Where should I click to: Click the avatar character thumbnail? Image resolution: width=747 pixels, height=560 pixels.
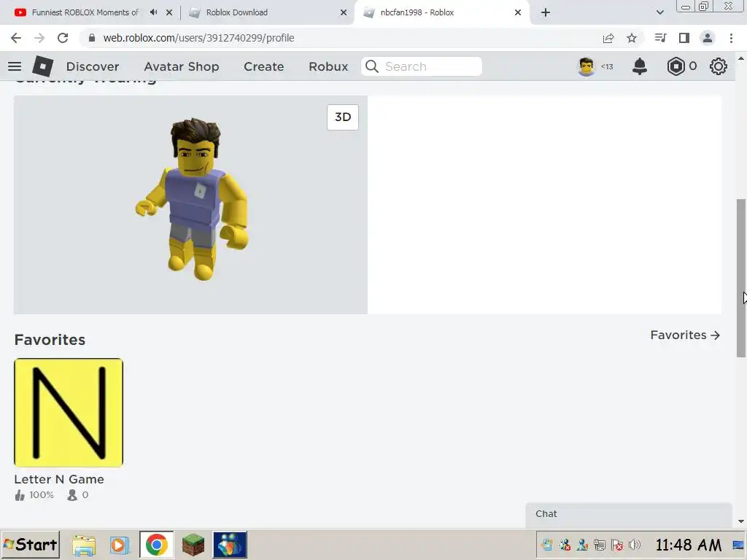[193, 199]
